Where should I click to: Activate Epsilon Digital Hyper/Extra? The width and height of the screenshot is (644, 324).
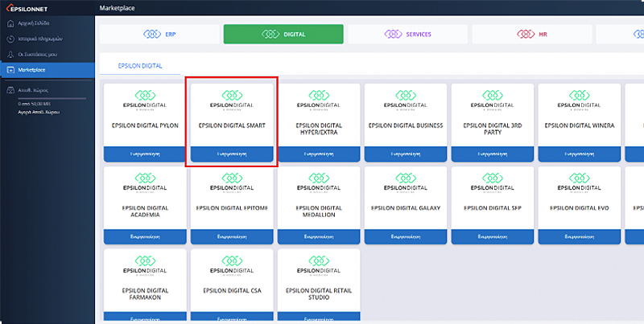point(319,154)
